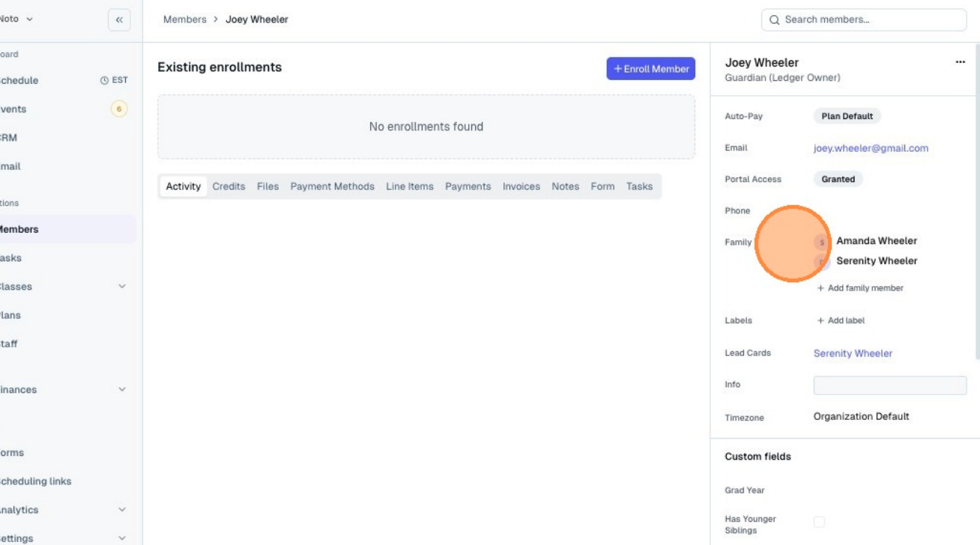Open the Auto-Pay Plan Default selector
Image resolution: width=980 pixels, height=545 pixels.
(847, 116)
